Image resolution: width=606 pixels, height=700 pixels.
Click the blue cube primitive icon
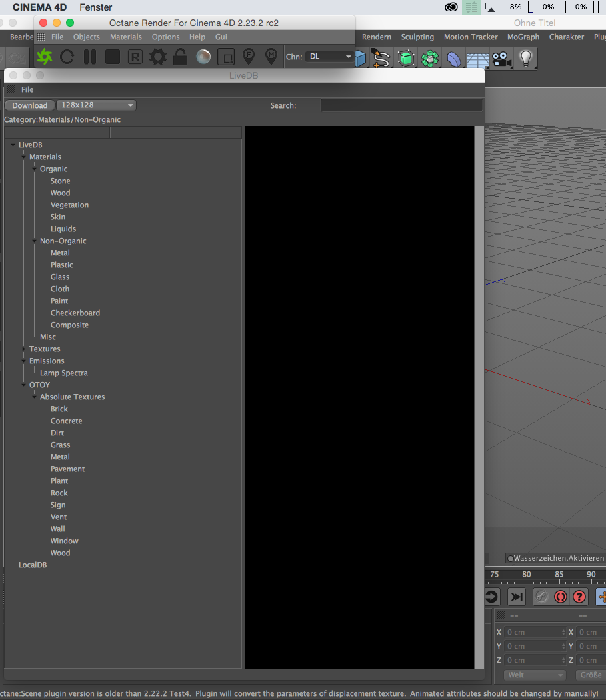[x=361, y=59]
